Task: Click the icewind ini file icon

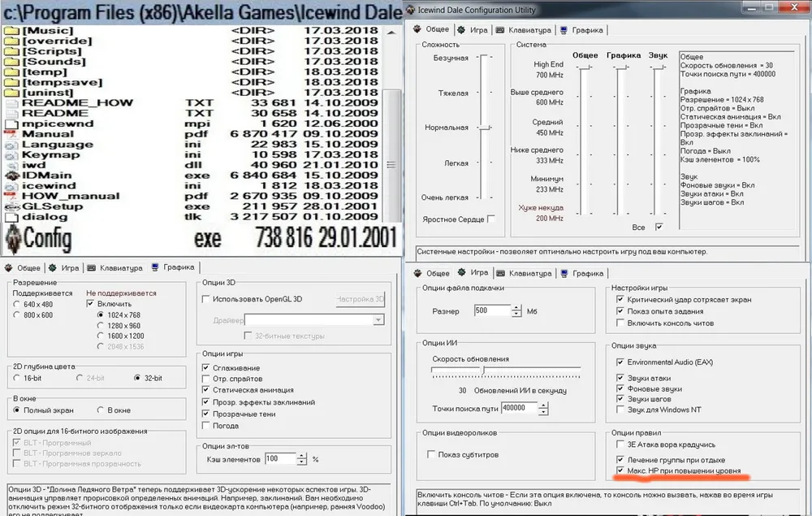Action: coord(11,186)
